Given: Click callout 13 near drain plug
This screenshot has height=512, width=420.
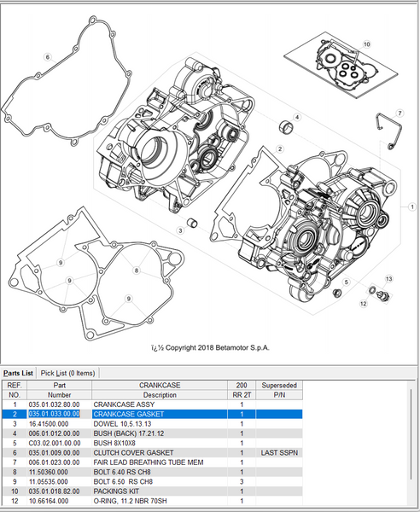Looking at the screenshot, I should click(388, 279).
